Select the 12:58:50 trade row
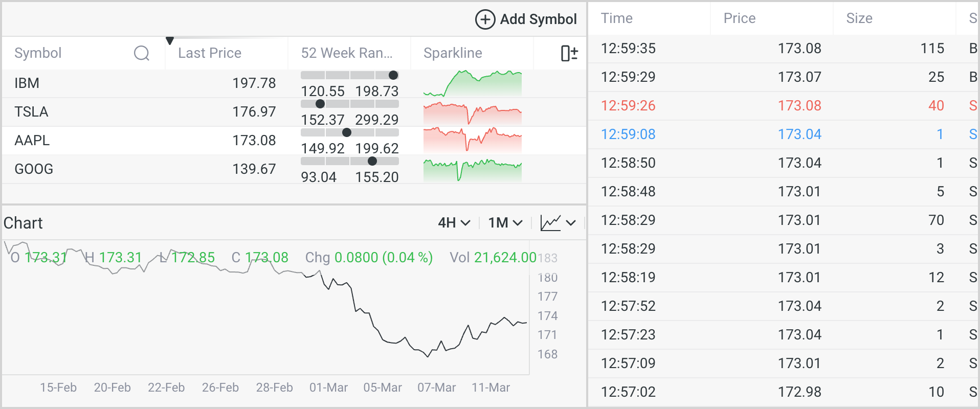Viewport: 980px width, 409px height. (783, 163)
